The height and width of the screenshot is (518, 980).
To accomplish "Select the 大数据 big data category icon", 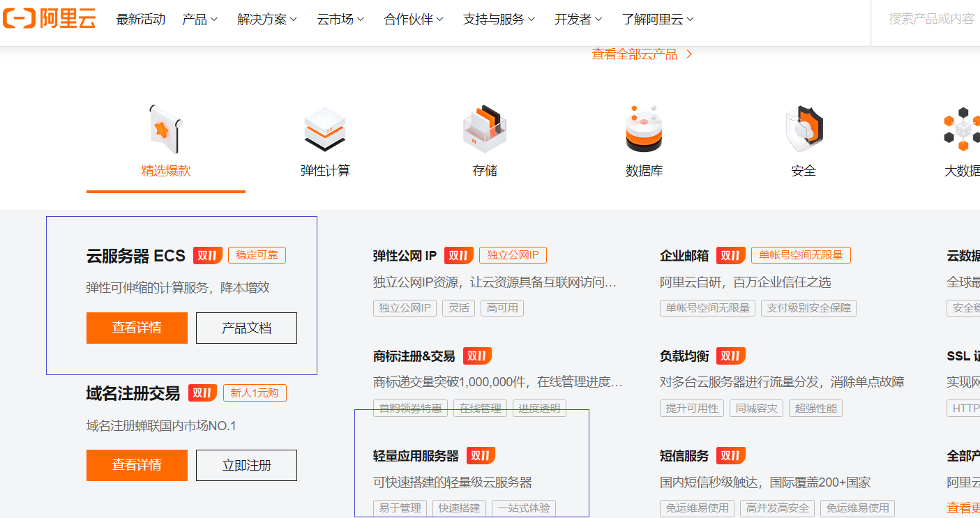I will (961, 129).
